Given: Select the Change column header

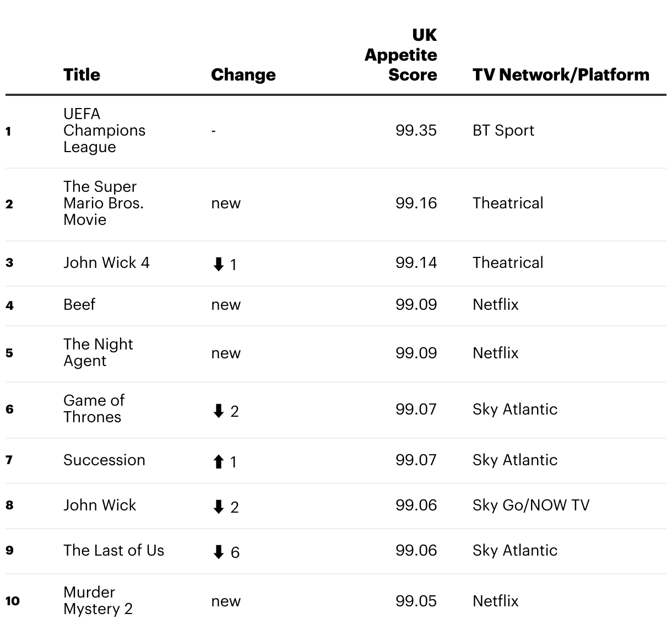Looking at the screenshot, I should (243, 75).
